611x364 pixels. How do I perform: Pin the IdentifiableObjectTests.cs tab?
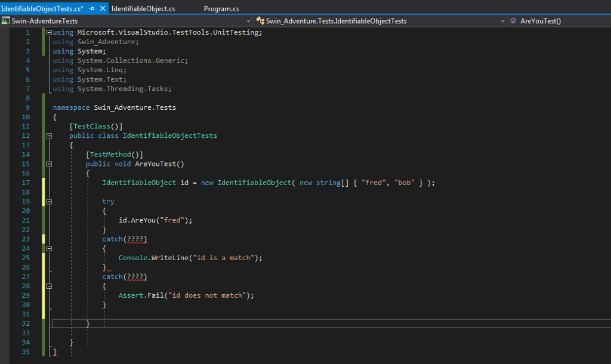pyautogui.click(x=92, y=9)
